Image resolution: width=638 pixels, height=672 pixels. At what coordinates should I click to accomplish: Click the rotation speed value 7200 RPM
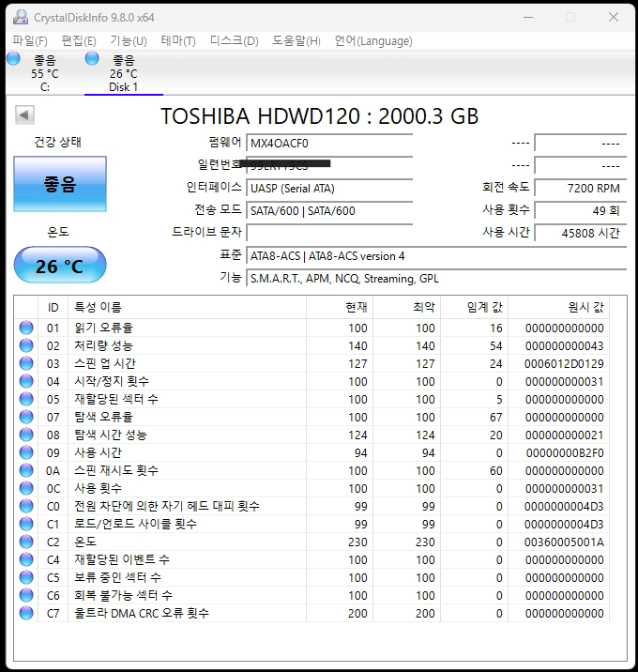580,188
